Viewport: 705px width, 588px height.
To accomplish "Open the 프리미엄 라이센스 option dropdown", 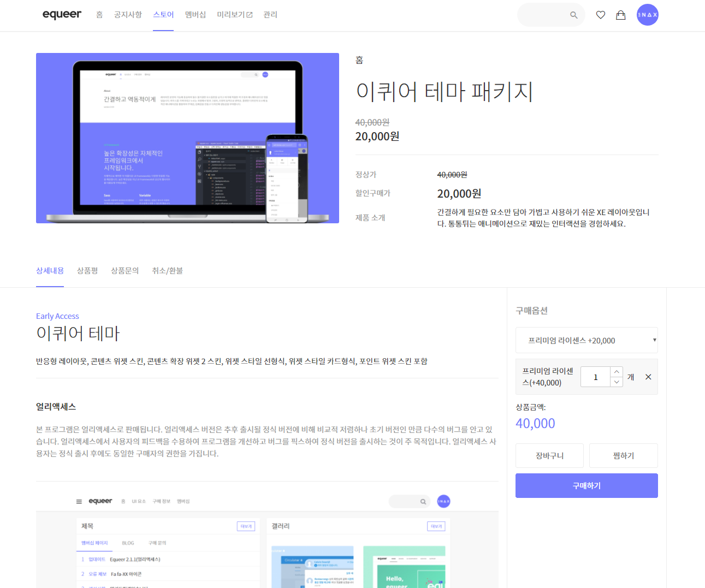I will point(586,340).
